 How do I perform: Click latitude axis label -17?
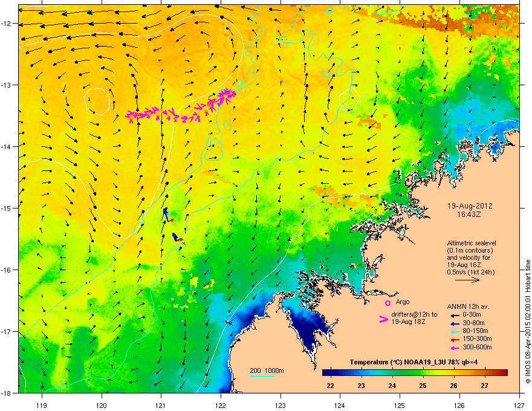coord(6,331)
